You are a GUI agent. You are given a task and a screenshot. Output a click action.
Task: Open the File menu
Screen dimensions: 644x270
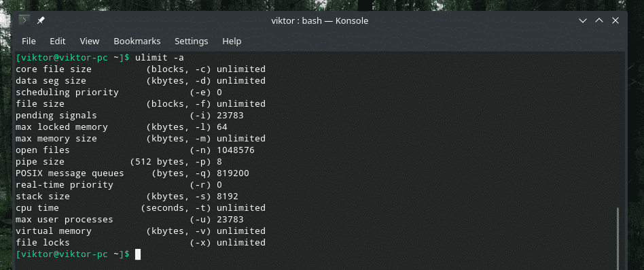click(x=29, y=41)
